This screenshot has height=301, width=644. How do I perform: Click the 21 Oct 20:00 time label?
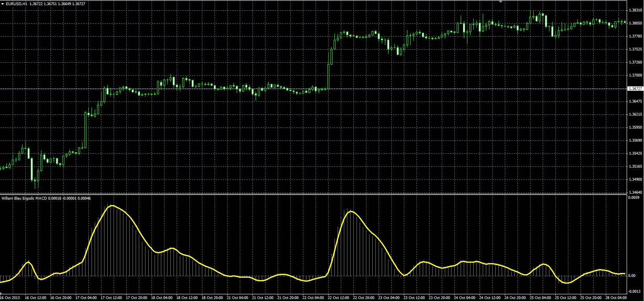(288, 298)
